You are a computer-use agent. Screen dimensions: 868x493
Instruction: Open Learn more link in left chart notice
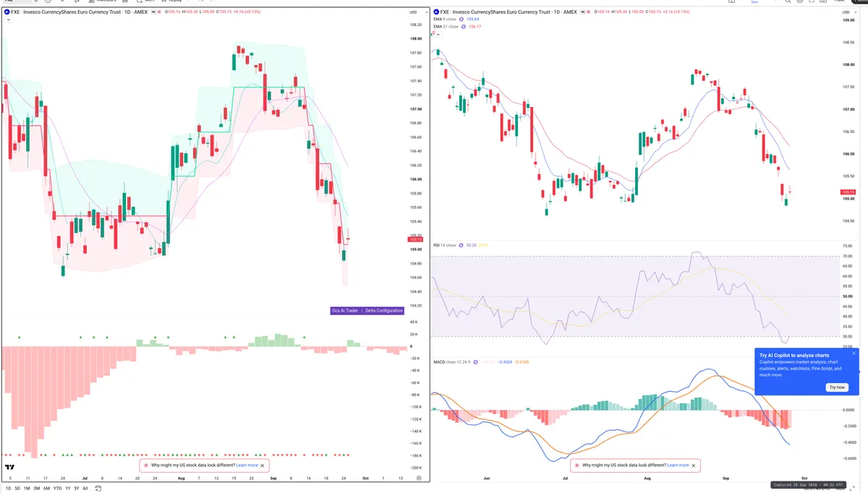[x=247, y=466]
